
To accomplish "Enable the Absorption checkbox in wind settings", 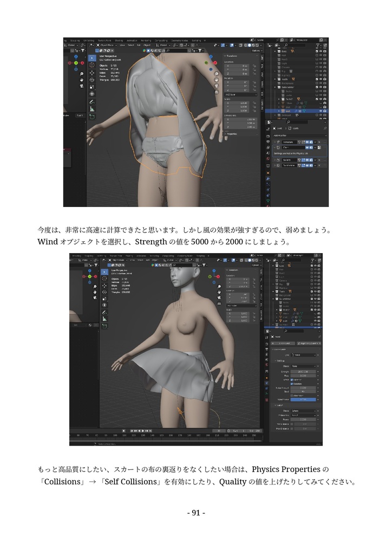I will 292,395.
